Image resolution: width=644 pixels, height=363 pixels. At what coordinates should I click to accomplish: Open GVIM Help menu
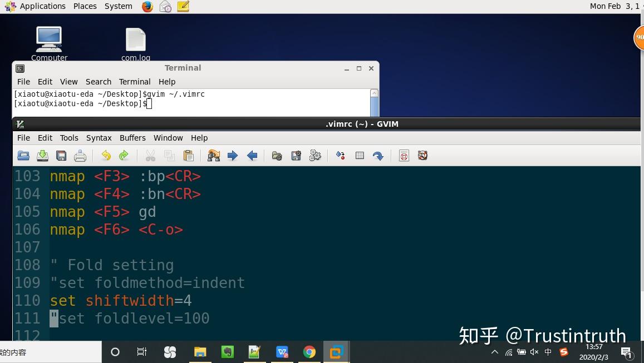pyautogui.click(x=199, y=138)
